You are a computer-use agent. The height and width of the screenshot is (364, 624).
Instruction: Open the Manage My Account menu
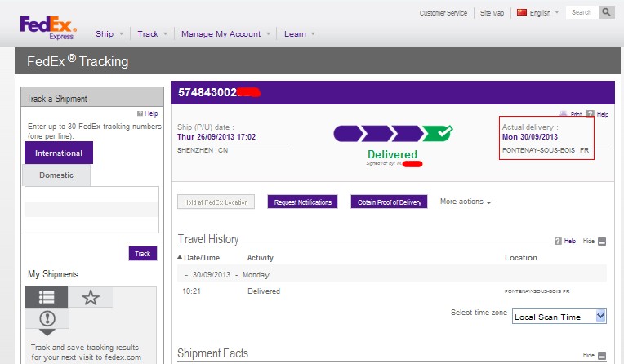[x=221, y=34]
